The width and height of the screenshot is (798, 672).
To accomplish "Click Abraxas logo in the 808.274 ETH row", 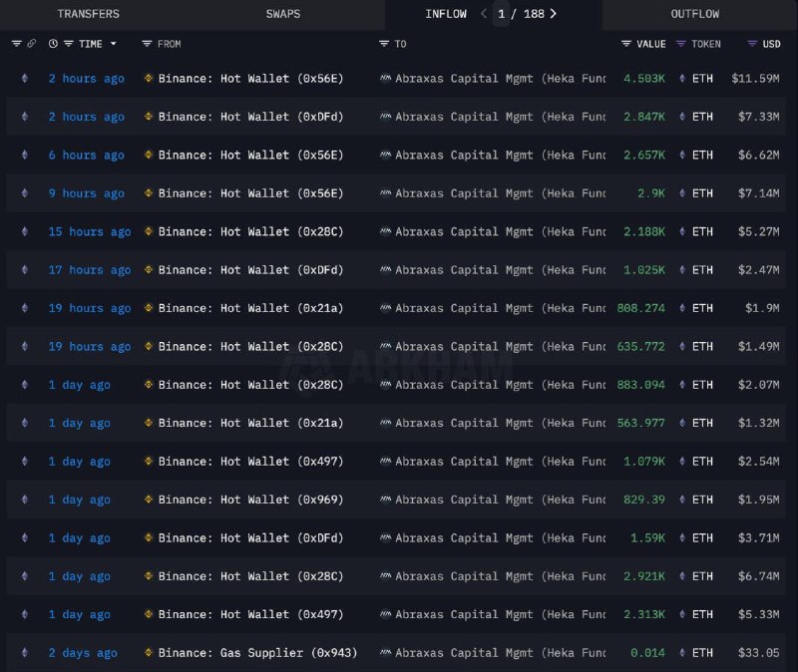I will [386, 308].
